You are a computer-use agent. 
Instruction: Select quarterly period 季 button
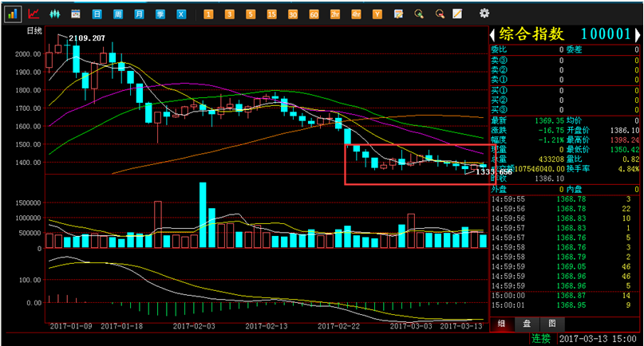pos(160,14)
